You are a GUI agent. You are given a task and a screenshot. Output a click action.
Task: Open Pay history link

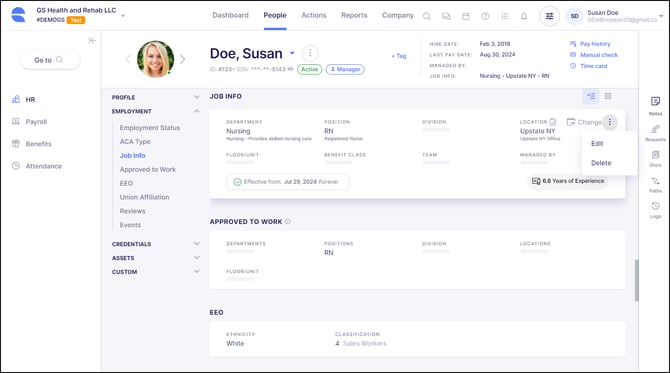point(590,44)
